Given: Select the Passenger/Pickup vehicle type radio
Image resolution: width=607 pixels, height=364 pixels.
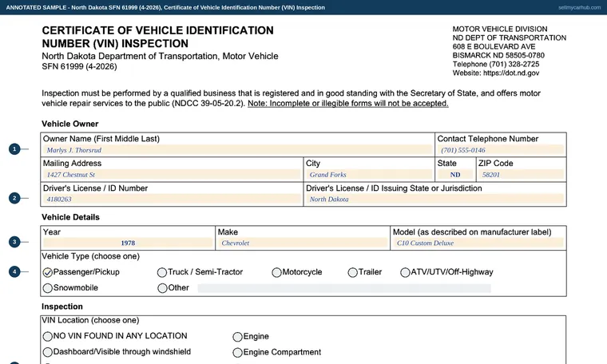Looking at the screenshot, I should click(48, 273).
